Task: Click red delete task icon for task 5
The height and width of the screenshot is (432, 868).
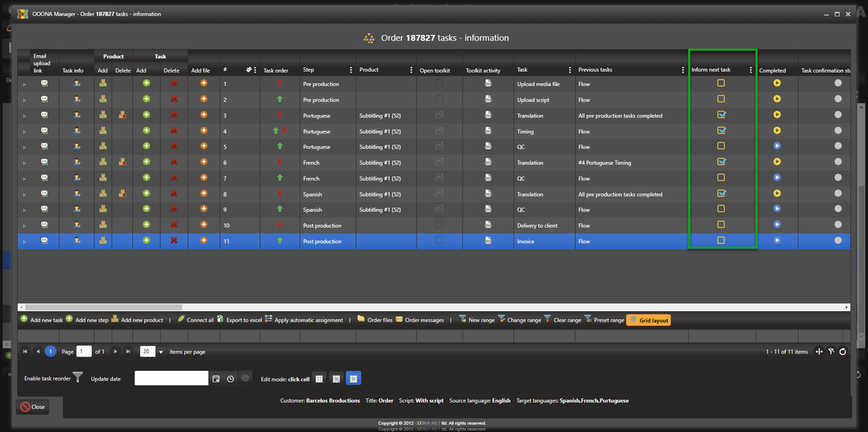Action: pos(174,146)
